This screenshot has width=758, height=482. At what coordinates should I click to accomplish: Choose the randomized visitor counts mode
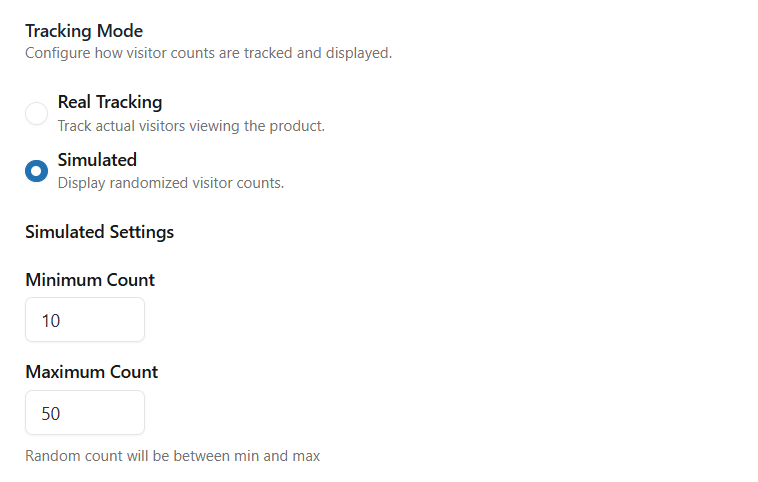click(x=36, y=171)
